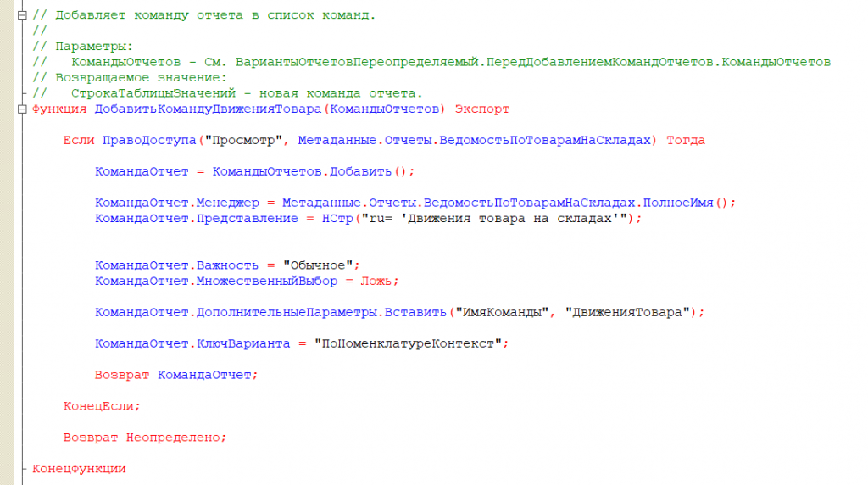
Task: Click 'ПолноеИмя()' method call
Action: tap(686, 203)
